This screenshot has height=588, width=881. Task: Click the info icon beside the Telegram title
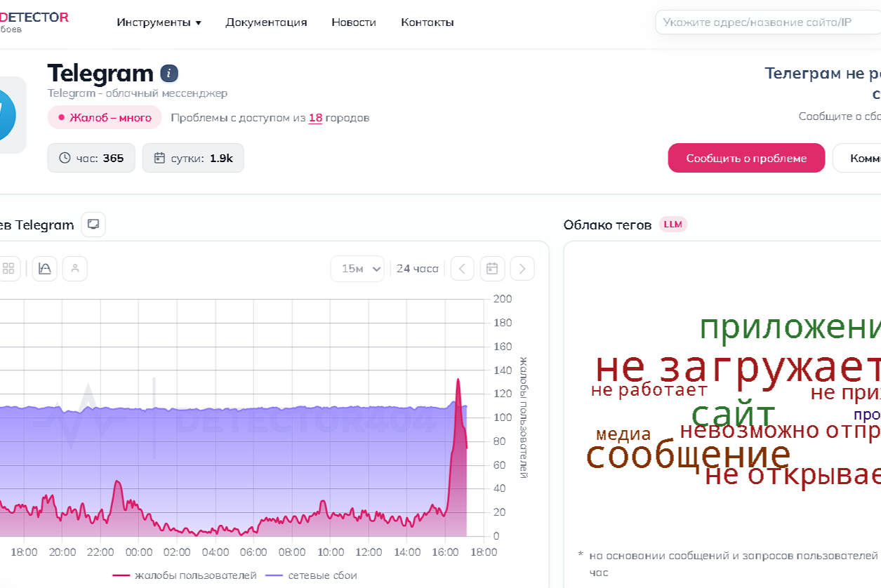tap(169, 73)
